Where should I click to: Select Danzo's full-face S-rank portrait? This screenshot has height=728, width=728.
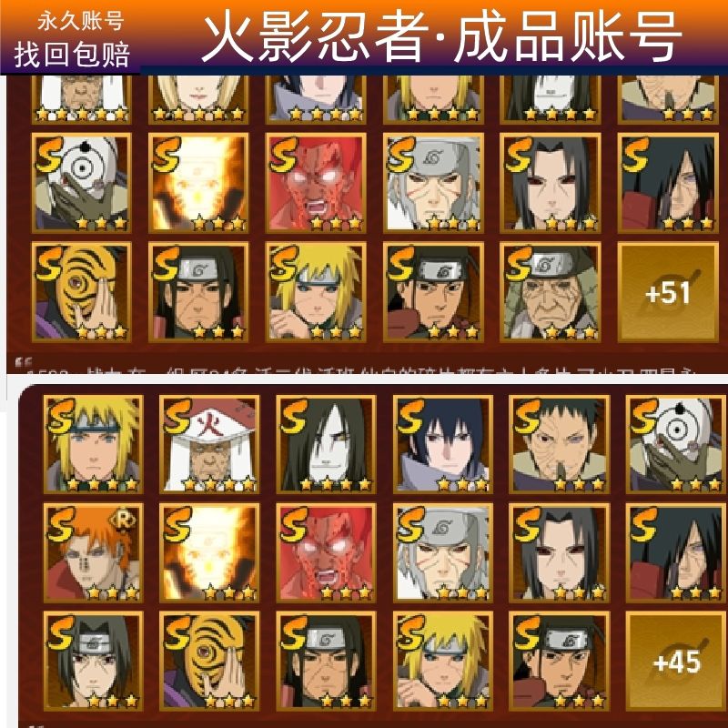pyautogui.click(x=559, y=444)
